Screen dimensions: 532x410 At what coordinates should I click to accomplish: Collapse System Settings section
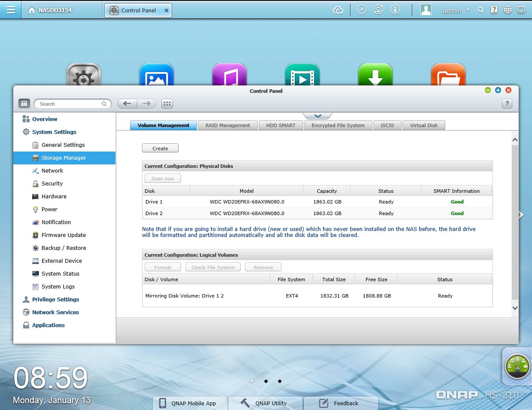pyautogui.click(x=54, y=132)
